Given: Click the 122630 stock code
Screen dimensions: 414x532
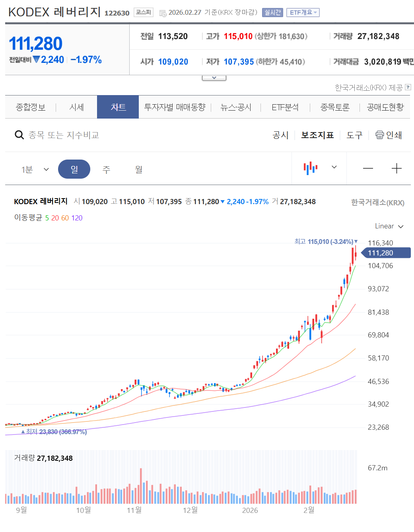Looking at the screenshot, I should point(117,13).
